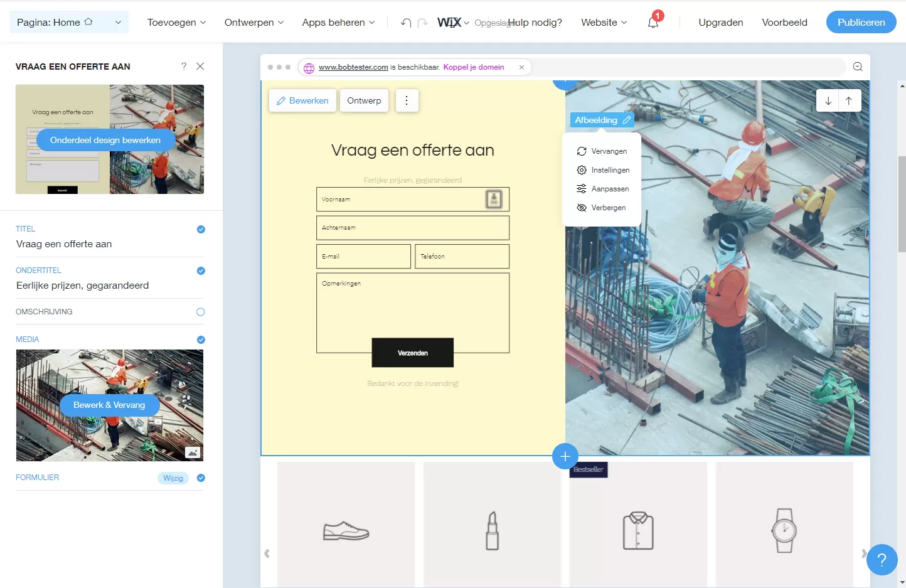The height and width of the screenshot is (588, 906).
Task: Click the Koppel je domein link
Action: [474, 67]
